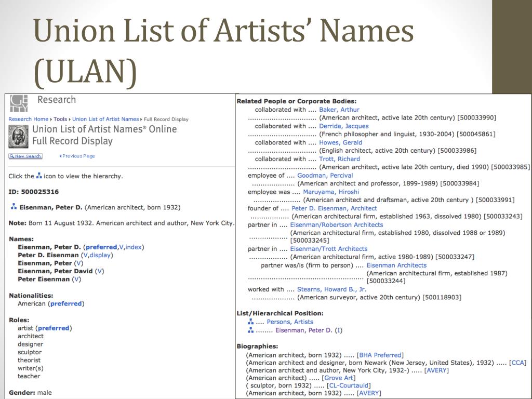Viewport: 532px width, 399px height.
Task: Click the Research header text
Action: [57, 99]
